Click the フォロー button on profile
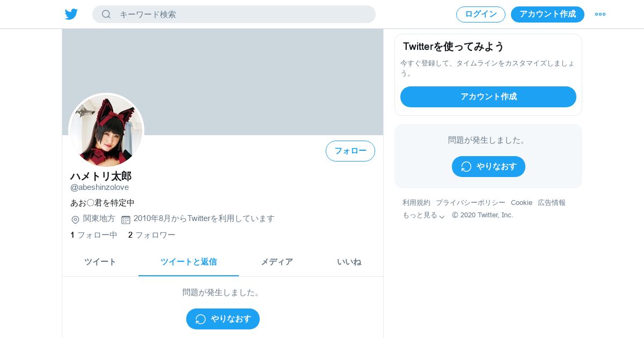Viewport: 644px width, 338px height. [x=350, y=151]
